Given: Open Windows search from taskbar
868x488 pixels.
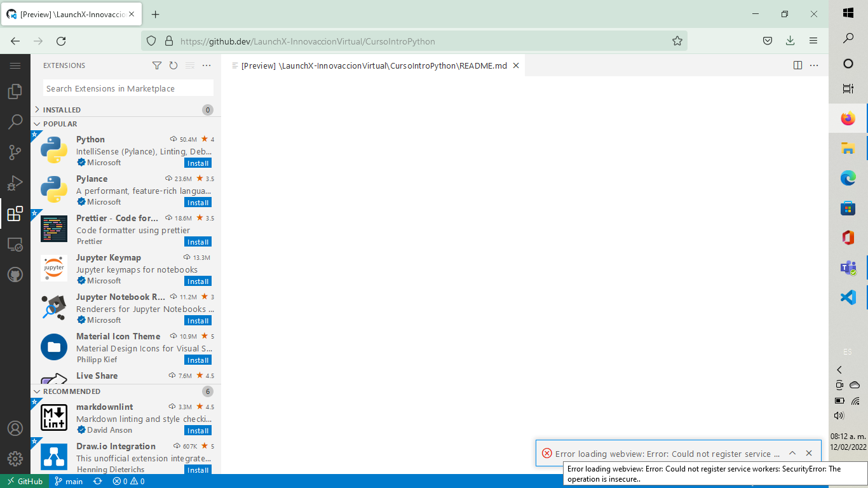Looking at the screenshot, I should [848, 38].
